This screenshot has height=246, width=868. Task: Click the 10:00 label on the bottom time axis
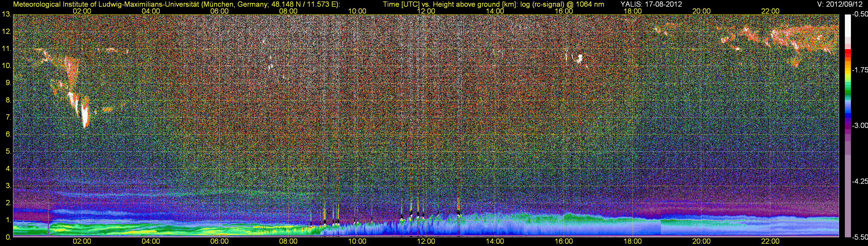357,241
